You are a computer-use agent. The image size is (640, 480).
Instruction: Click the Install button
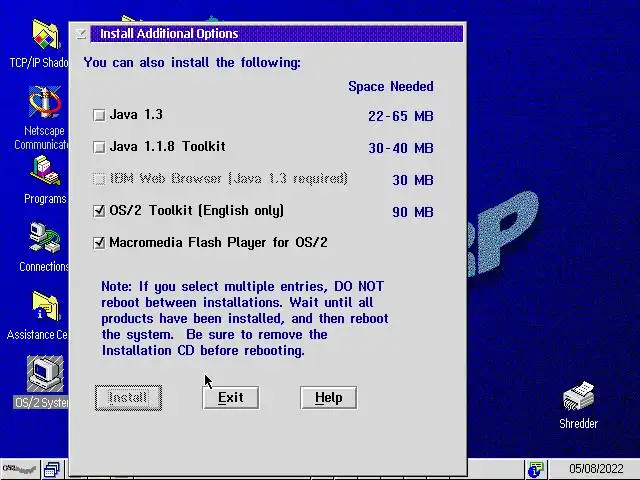[x=128, y=398]
